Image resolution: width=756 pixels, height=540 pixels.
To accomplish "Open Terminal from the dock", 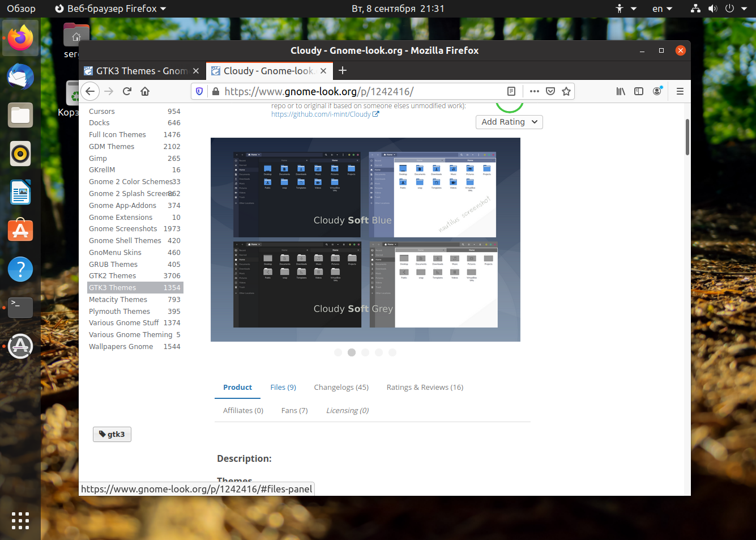I will (x=20, y=308).
